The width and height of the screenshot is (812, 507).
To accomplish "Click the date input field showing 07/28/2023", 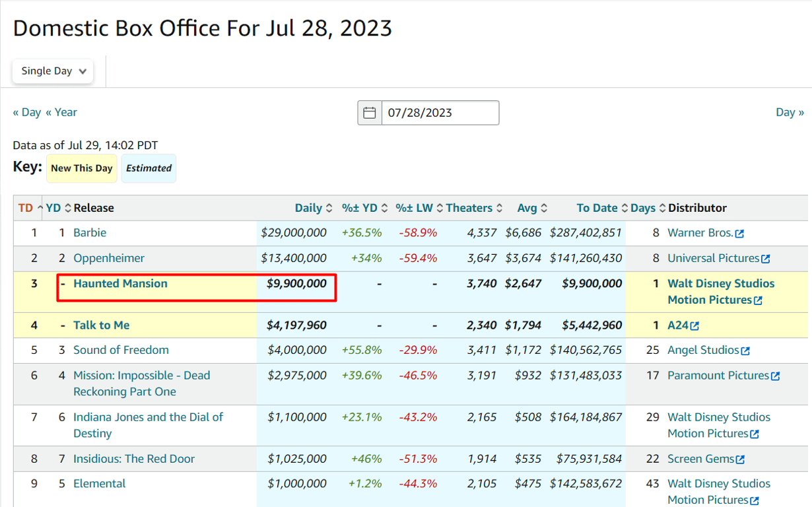I will point(440,113).
